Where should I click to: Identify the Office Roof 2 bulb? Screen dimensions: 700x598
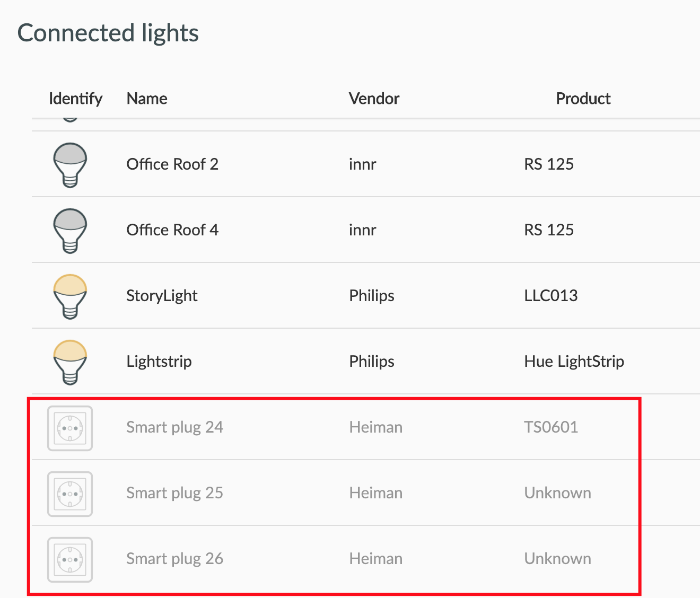70,165
